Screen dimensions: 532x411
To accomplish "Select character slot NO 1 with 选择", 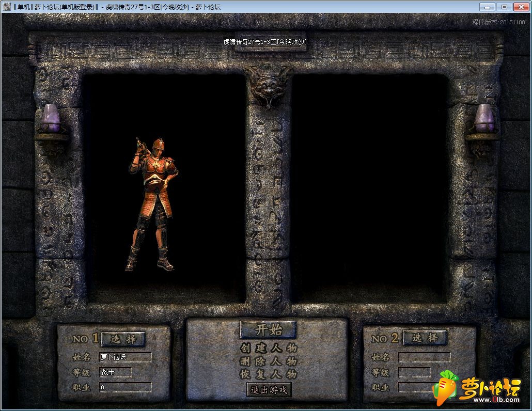I will (123, 339).
